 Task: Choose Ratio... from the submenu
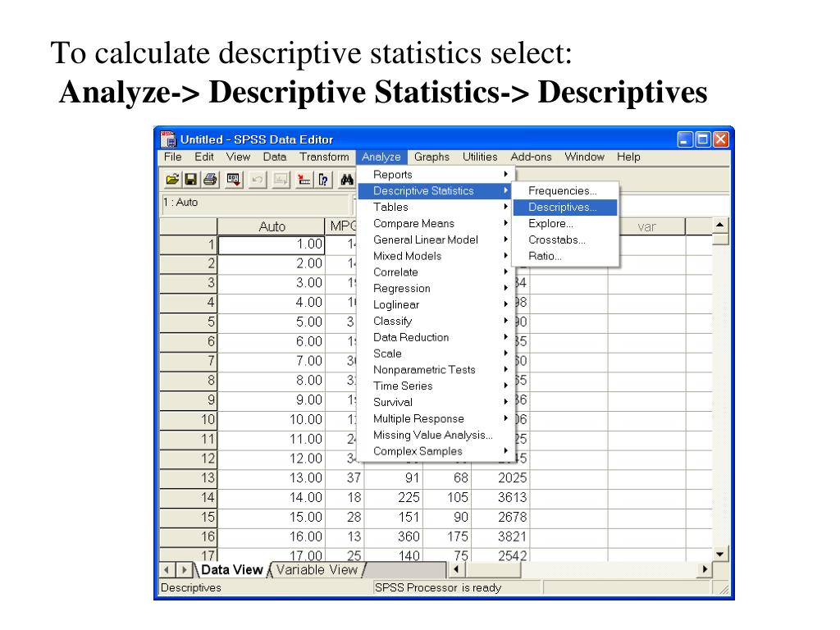point(565,256)
